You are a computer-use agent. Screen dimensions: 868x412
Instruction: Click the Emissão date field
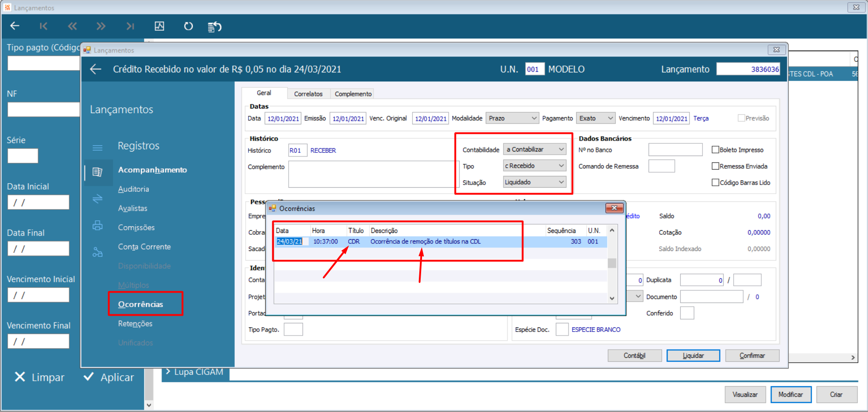pyautogui.click(x=347, y=118)
